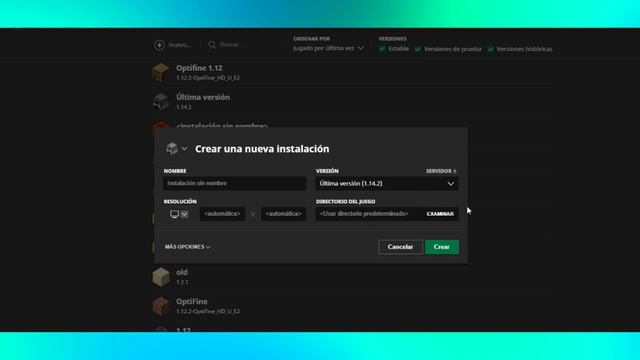Click the resolution width automática field
The width and height of the screenshot is (640, 360).
pyautogui.click(x=222, y=214)
